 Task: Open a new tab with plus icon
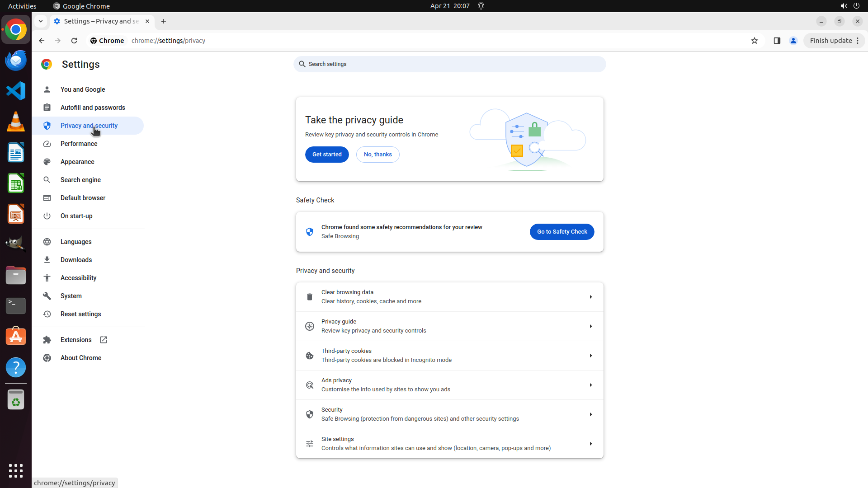click(164, 21)
